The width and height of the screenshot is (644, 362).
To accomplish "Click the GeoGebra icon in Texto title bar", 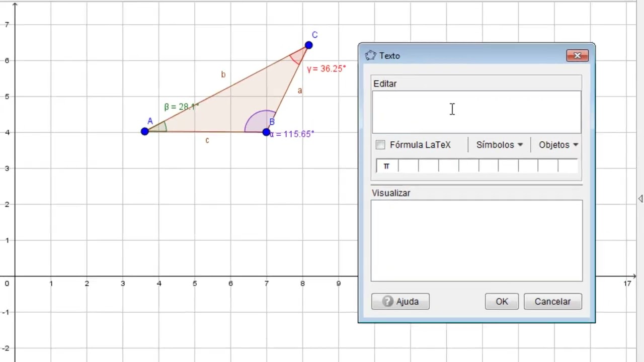I will pyautogui.click(x=371, y=56).
